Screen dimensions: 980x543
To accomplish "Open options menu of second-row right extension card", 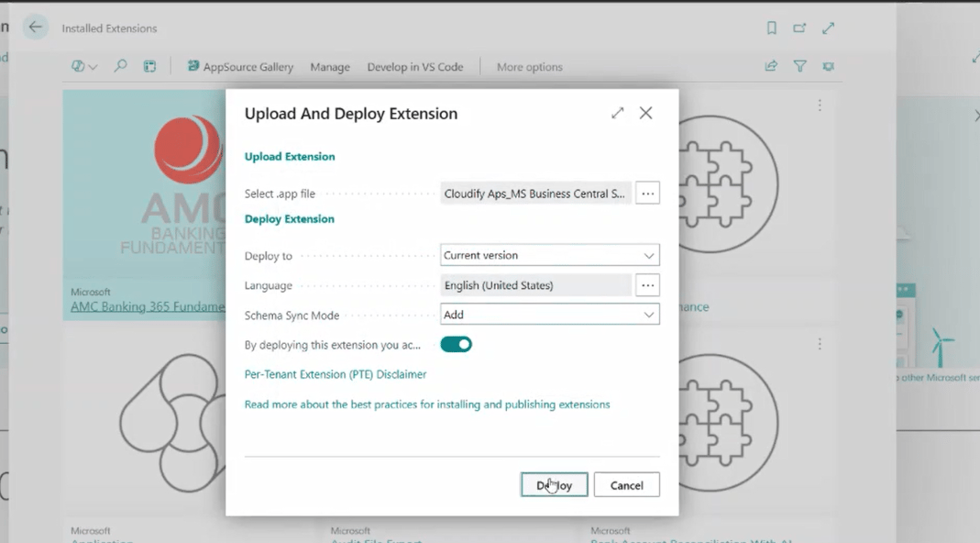I will pyautogui.click(x=820, y=344).
